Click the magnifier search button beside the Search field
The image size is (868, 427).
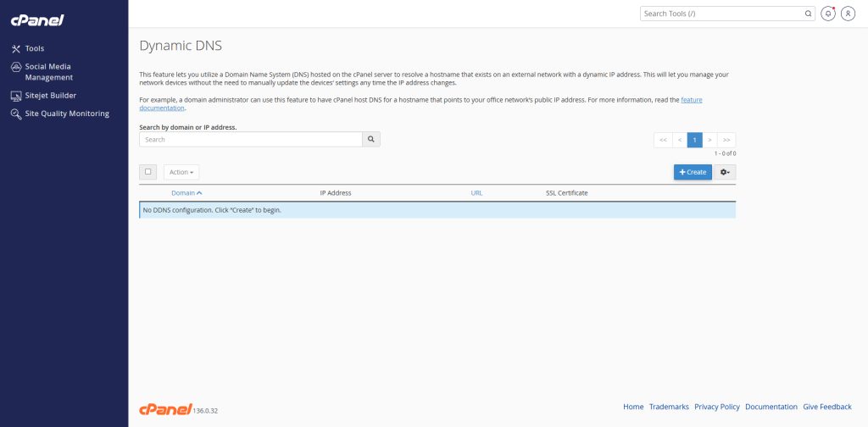click(371, 140)
